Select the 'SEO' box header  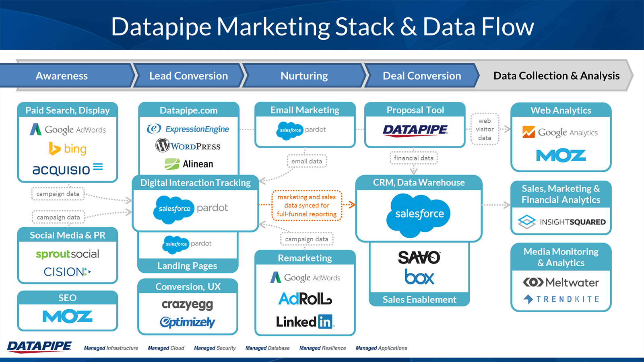(x=68, y=298)
